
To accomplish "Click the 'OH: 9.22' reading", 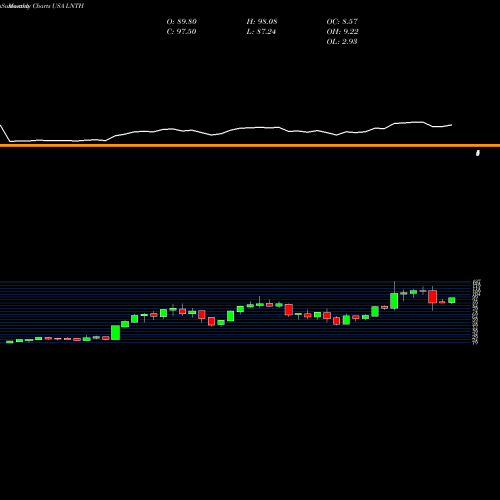I will [342, 32].
